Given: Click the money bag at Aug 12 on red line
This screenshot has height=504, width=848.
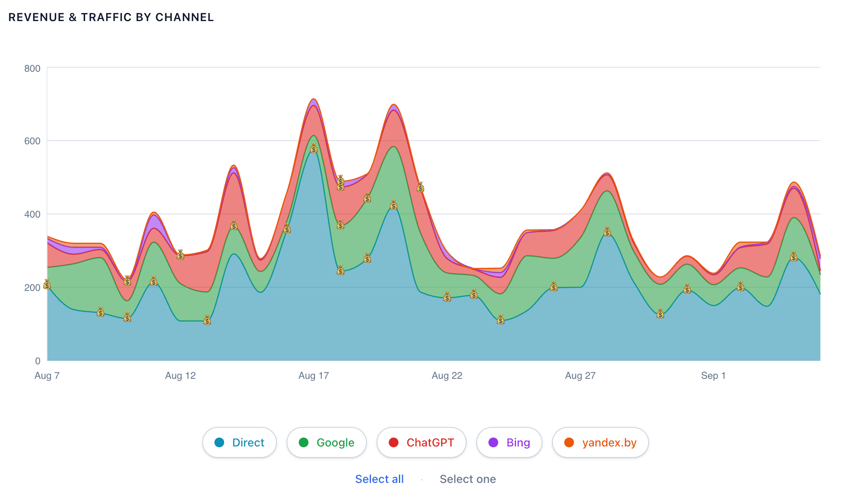Looking at the screenshot, I should 180,254.
